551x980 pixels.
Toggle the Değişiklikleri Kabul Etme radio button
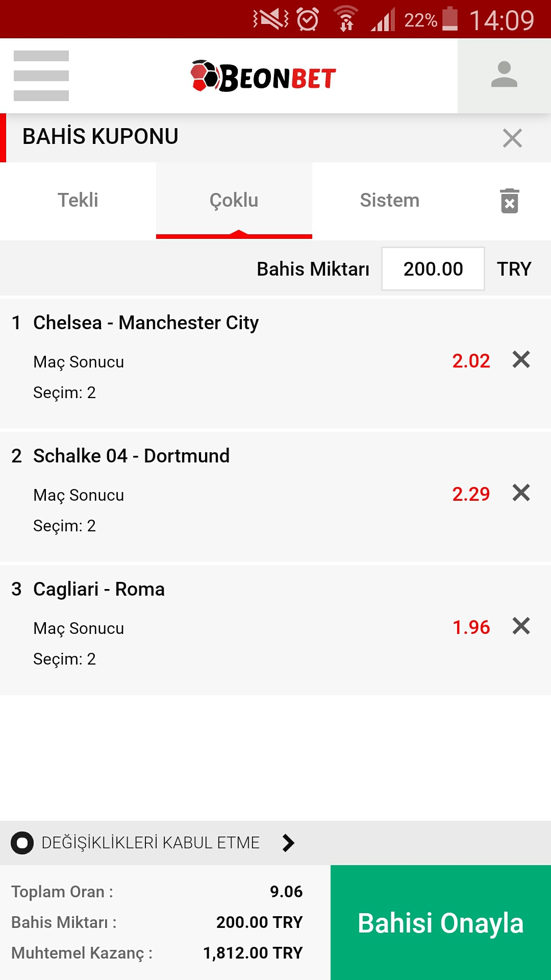pyautogui.click(x=22, y=843)
